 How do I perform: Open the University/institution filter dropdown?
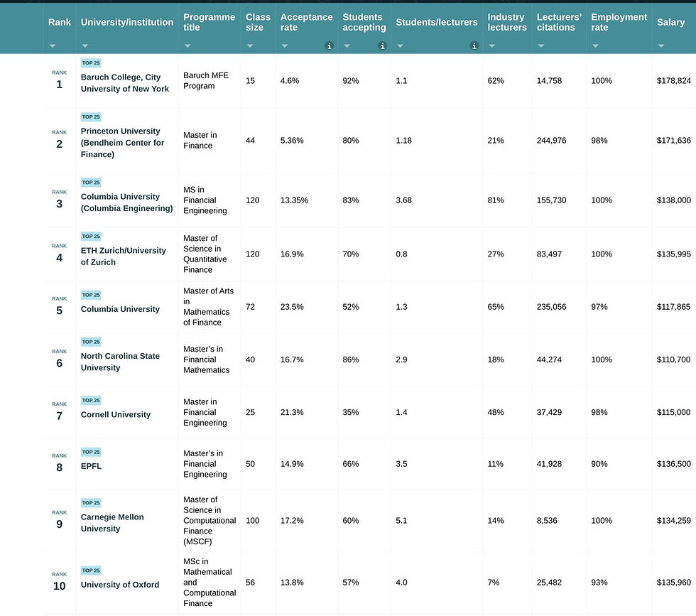(x=85, y=45)
